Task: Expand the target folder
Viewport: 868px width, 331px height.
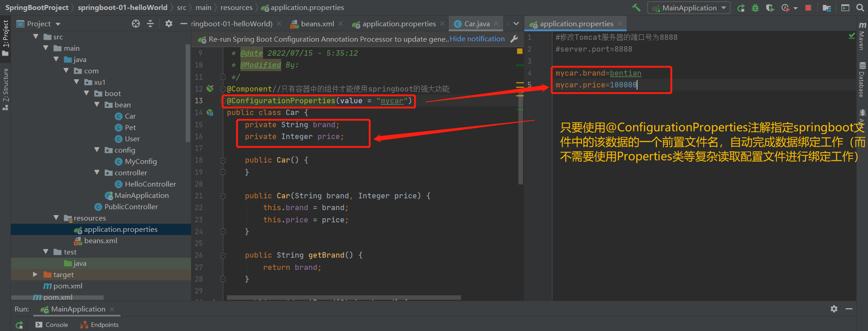Action: click(x=35, y=274)
